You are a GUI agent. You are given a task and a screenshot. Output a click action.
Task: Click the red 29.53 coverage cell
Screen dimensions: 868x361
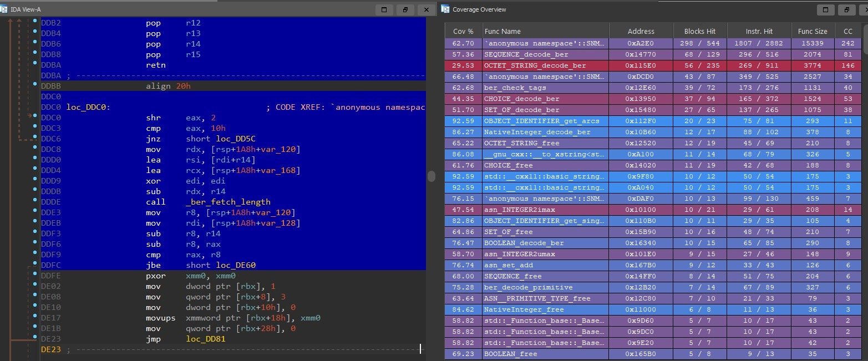coord(463,65)
